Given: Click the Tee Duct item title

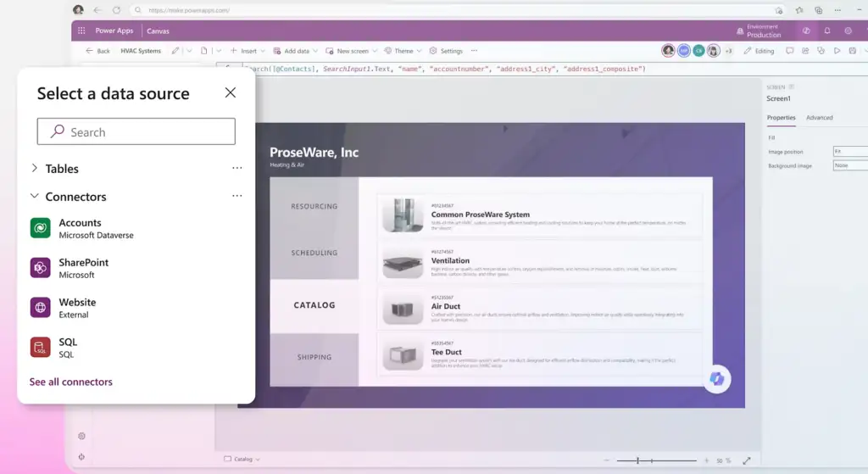Looking at the screenshot, I should 446,352.
